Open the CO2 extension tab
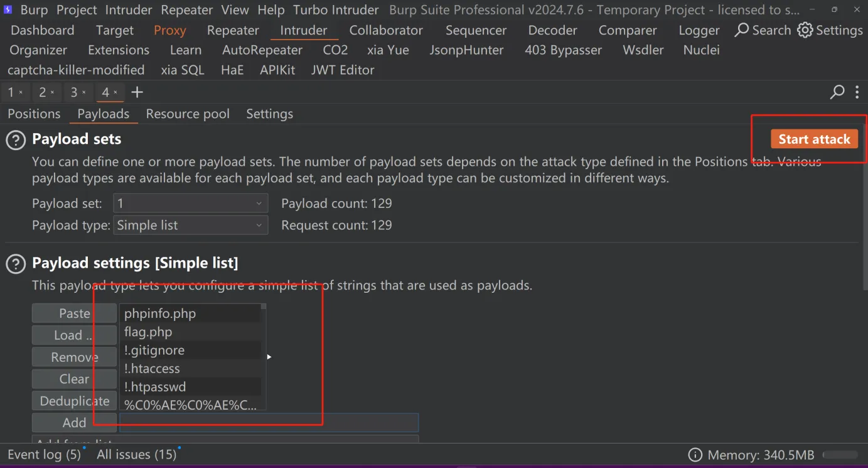This screenshot has width=868, height=468. (335, 50)
